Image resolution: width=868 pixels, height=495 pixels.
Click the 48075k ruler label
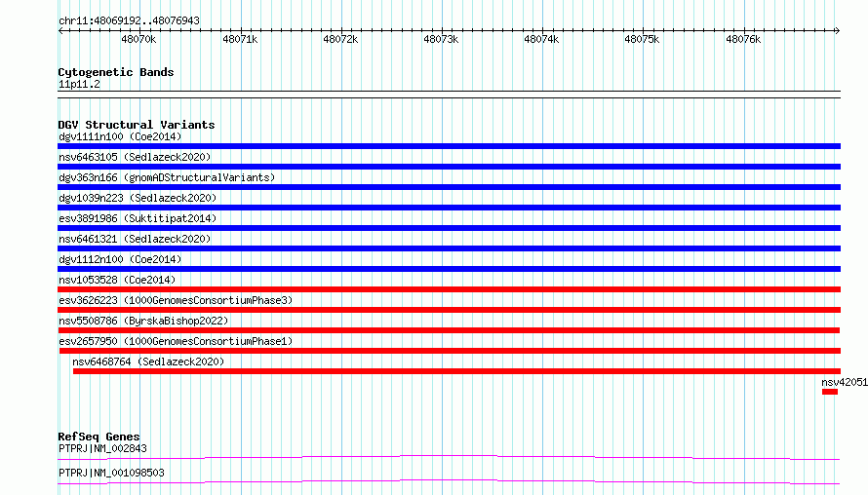point(642,39)
